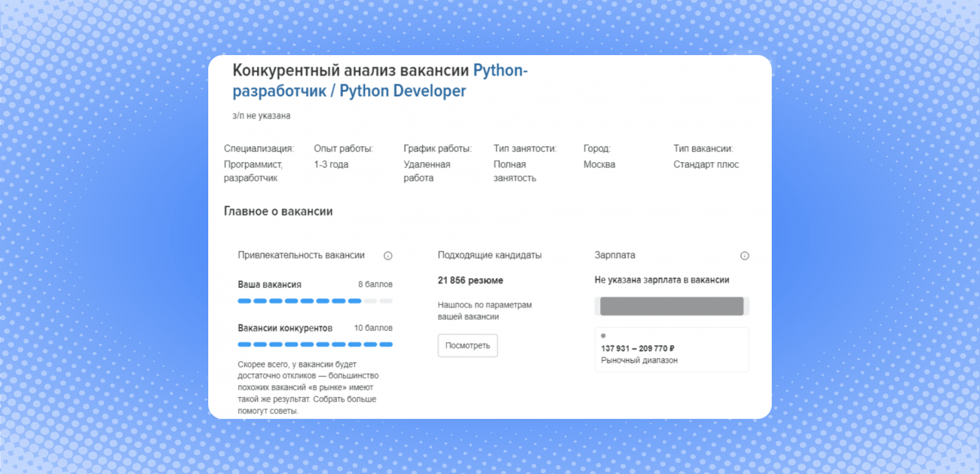Open the attractiveness info icon
This screenshot has width=980, height=474.
click(388, 256)
